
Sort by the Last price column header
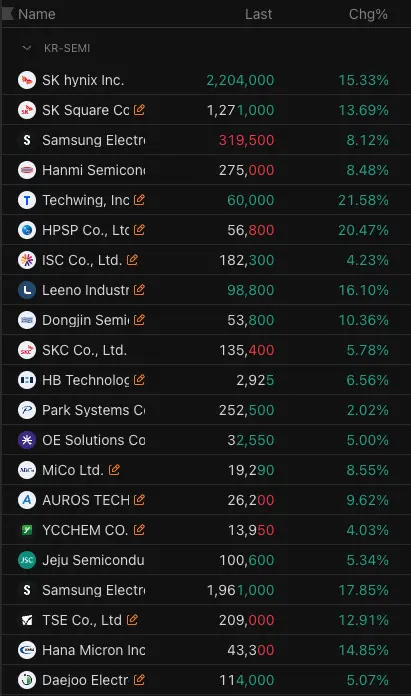[x=258, y=14]
